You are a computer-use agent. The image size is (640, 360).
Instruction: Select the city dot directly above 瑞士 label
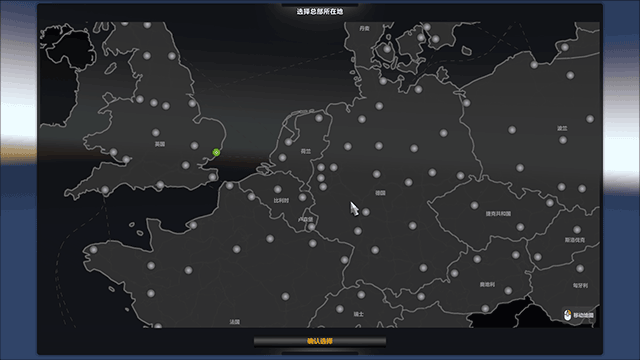click(x=361, y=294)
